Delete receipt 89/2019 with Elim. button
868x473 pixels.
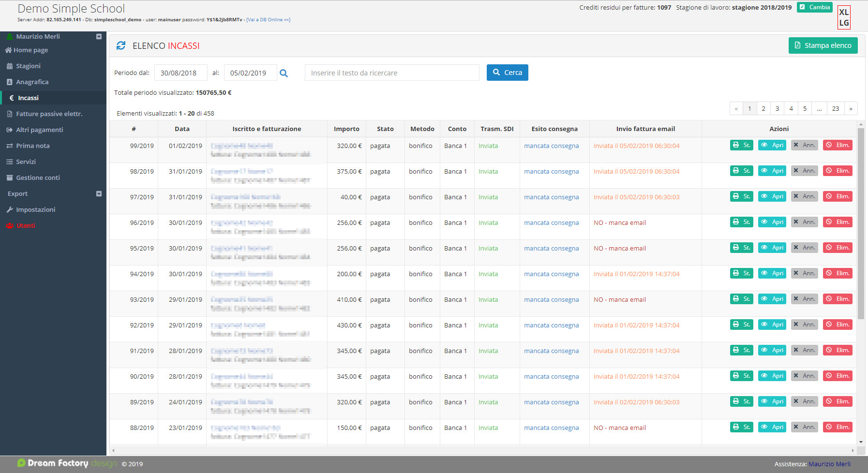point(838,401)
